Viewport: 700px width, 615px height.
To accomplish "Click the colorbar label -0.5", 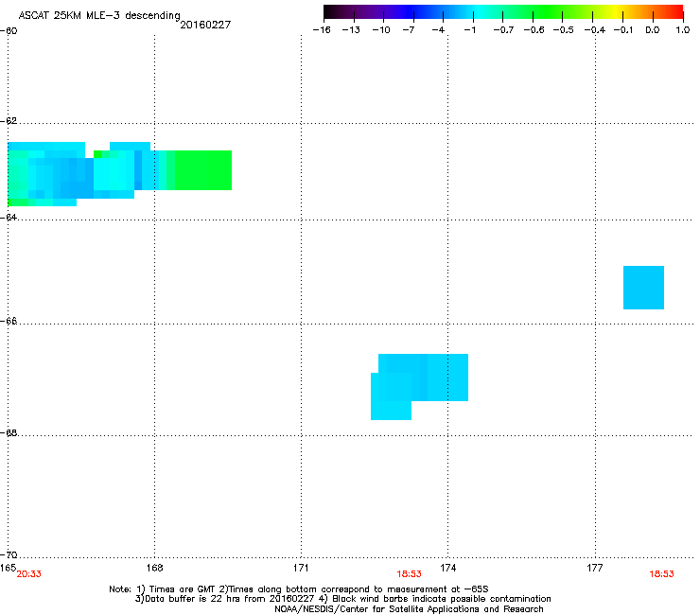I will 564,30.
